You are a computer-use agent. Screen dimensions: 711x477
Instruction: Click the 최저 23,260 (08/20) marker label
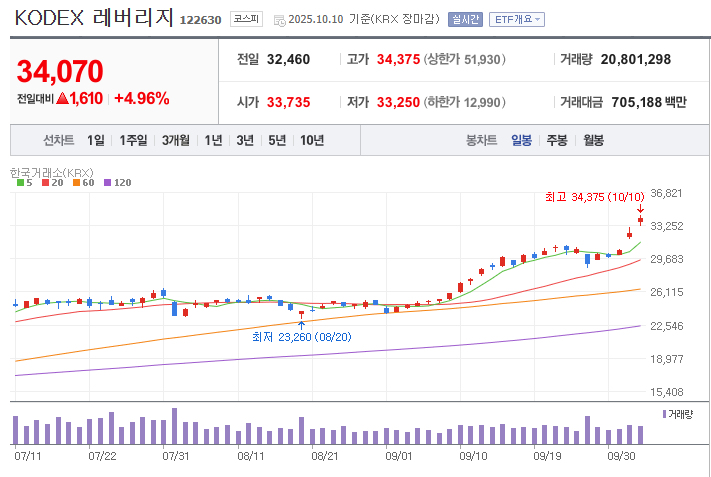coord(302,337)
